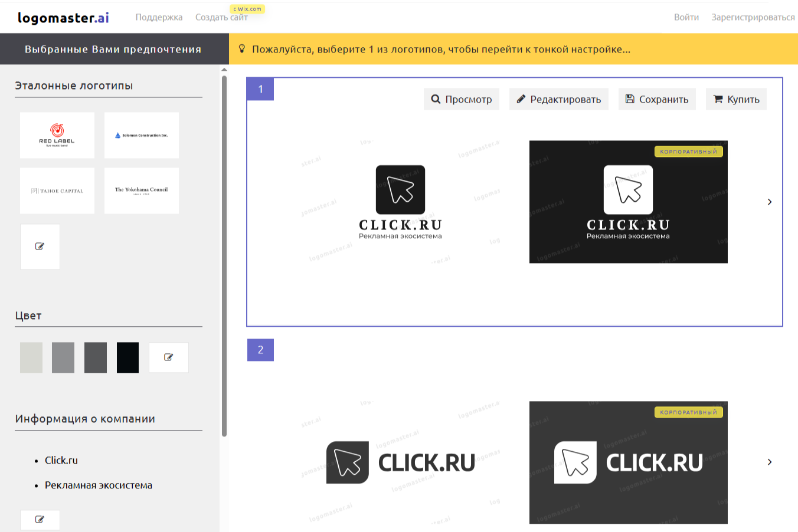Click the Купить buy button
Image resolution: width=798 pixels, height=532 pixels.
(x=737, y=99)
